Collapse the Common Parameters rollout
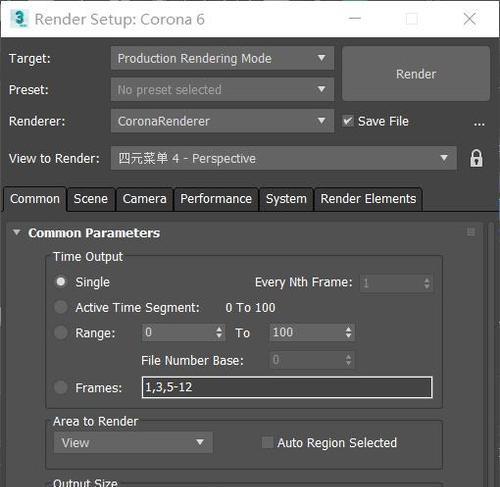500x487 pixels. coord(17,232)
